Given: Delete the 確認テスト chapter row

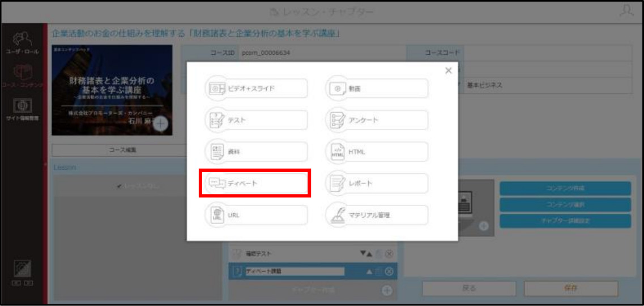Looking at the screenshot, I should [389, 254].
